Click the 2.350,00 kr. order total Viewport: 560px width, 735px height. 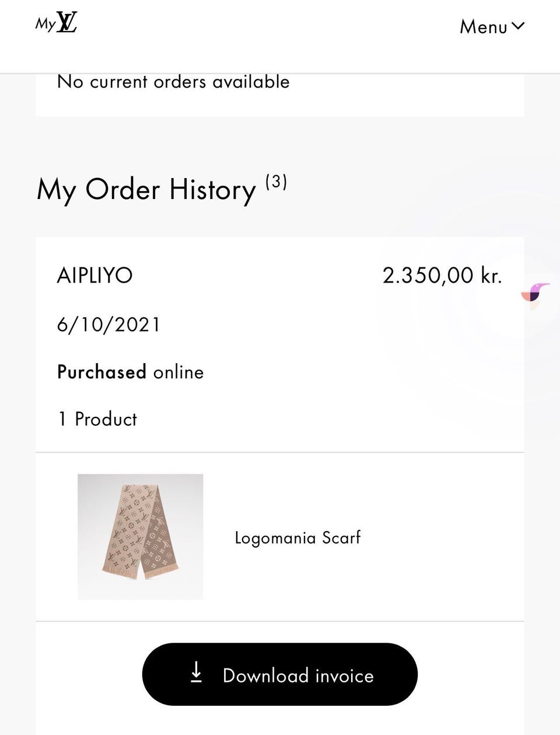pos(442,276)
